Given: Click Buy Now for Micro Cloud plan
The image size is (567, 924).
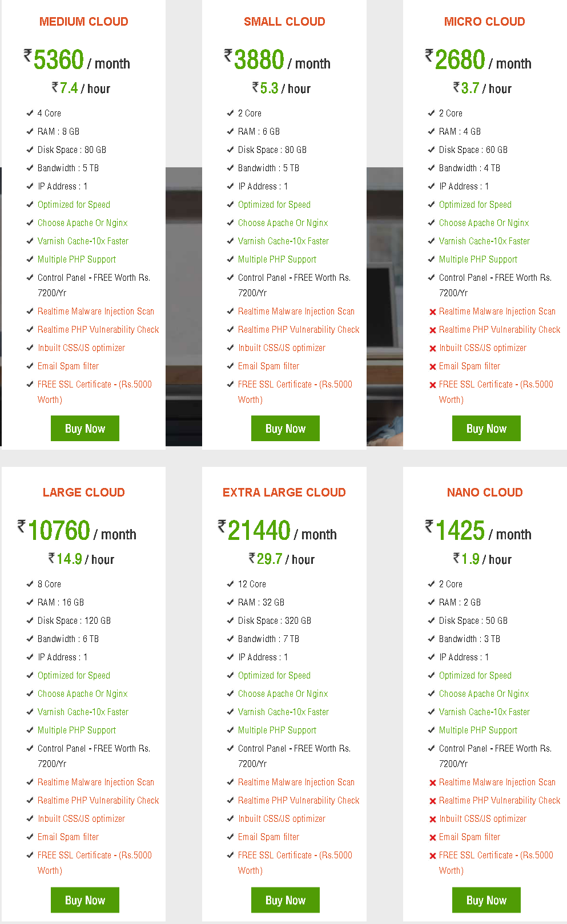Looking at the screenshot, I should 486,428.
